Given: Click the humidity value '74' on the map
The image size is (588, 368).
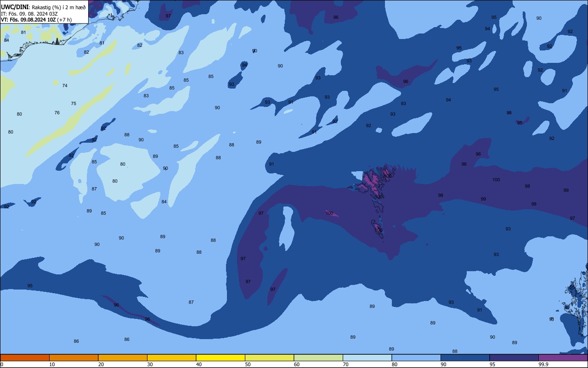Looking at the screenshot, I should tap(65, 86).
